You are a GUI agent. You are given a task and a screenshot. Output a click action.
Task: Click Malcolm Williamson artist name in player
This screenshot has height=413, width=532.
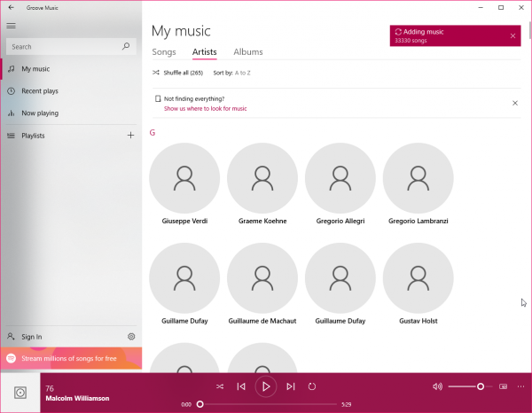point(77,399)
